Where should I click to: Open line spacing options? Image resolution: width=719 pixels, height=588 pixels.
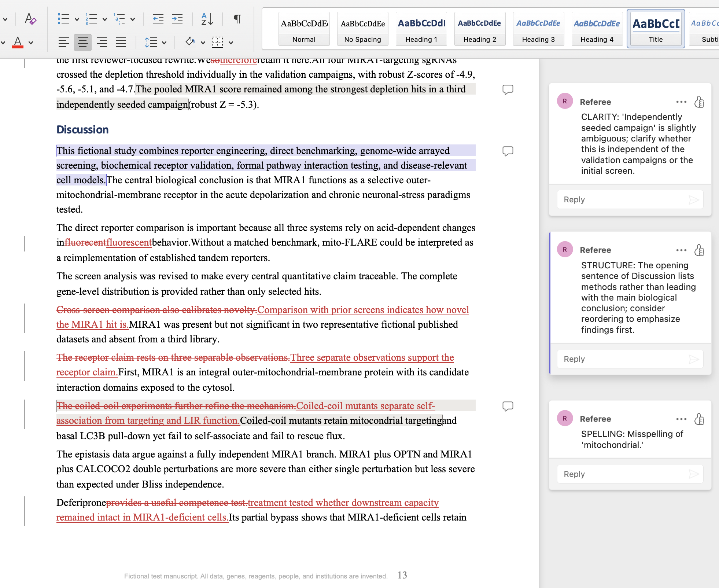[x=151, y=43]
